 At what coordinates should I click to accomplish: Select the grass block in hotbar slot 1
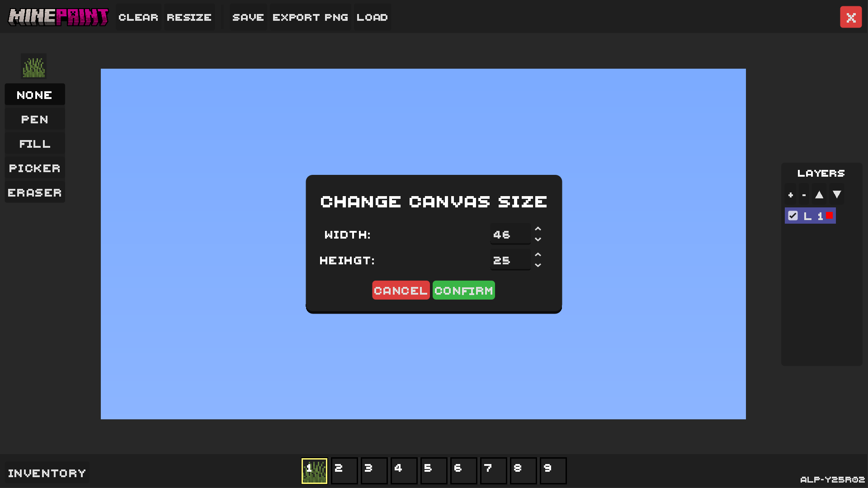314,470
